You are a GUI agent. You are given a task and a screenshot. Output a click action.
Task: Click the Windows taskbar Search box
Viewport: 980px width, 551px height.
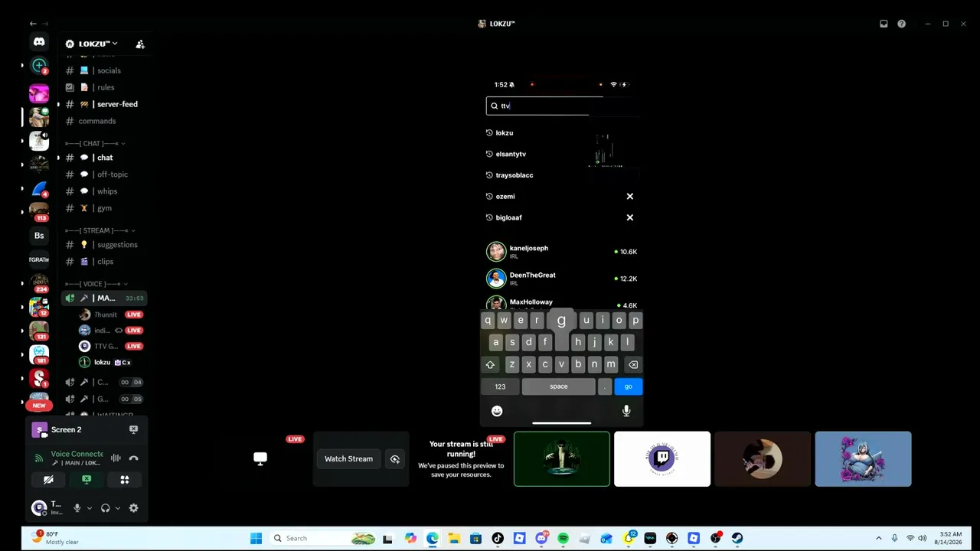tap(325, 538)
